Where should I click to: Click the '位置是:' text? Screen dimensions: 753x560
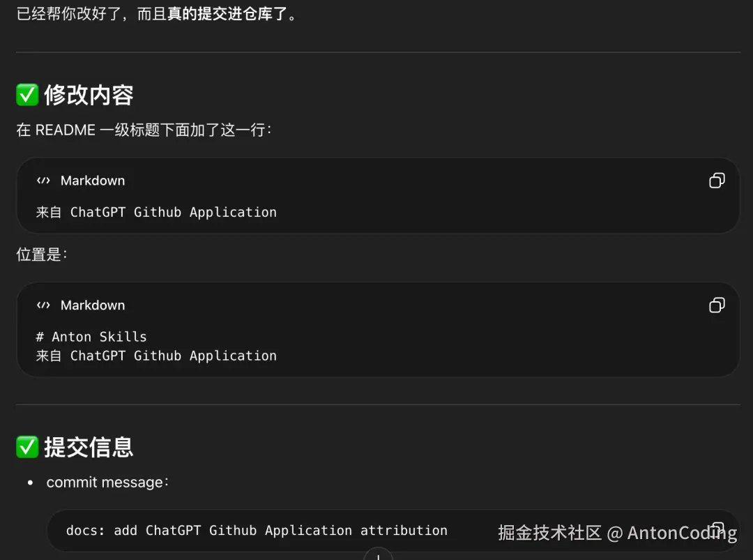[42, 254]
